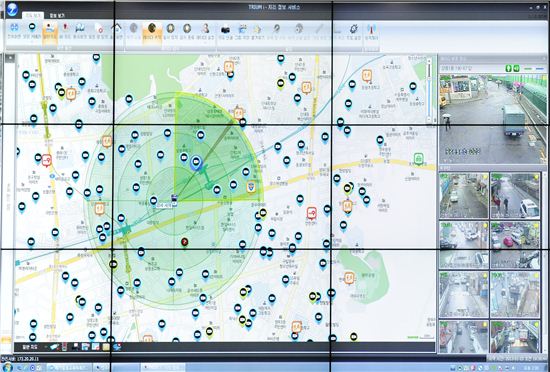Click the police shield marker on map
550x372 pixels.
click(250, 187)
